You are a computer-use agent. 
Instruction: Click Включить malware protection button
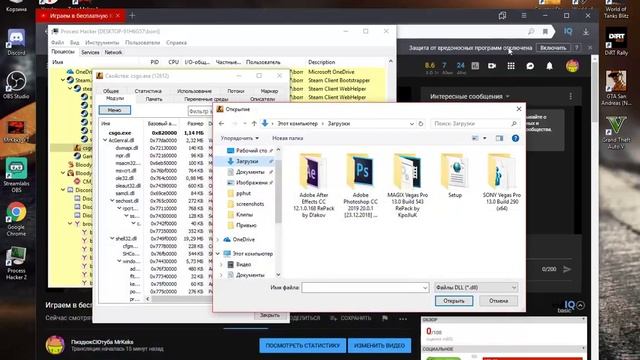[553, 48]
